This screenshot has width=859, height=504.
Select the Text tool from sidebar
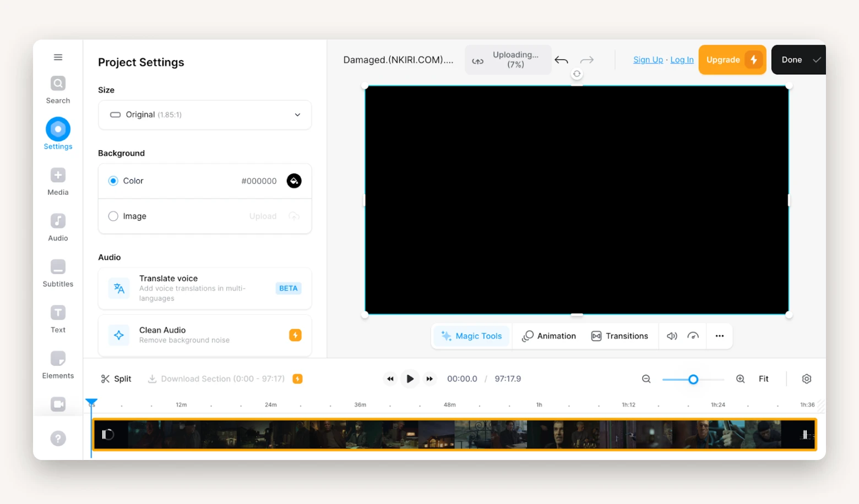[57, 319]
